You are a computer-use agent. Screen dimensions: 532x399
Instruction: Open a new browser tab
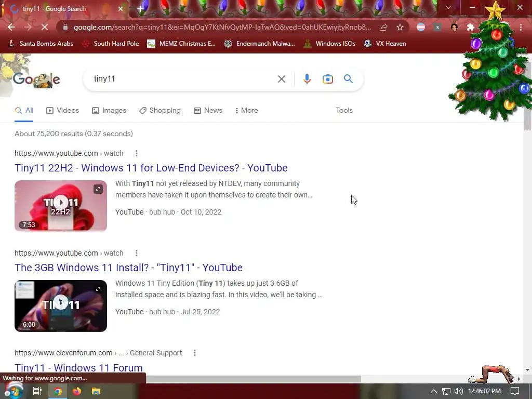[140, 9]
